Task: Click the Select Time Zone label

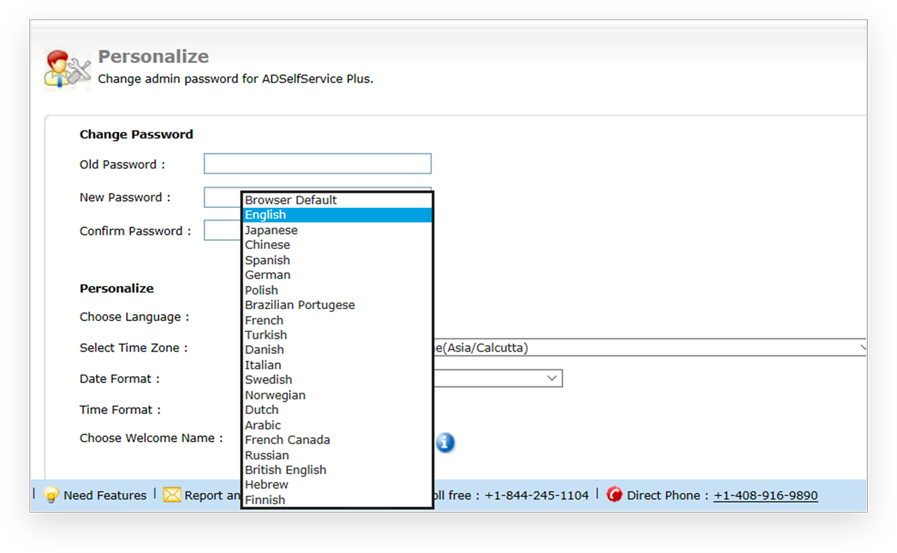Action: [133, 348]
